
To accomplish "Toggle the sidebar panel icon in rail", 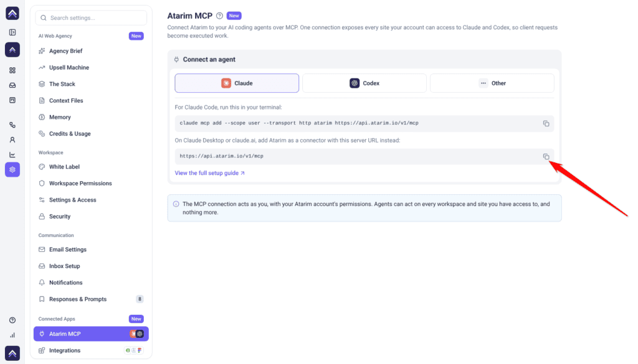I will (12, 32).
